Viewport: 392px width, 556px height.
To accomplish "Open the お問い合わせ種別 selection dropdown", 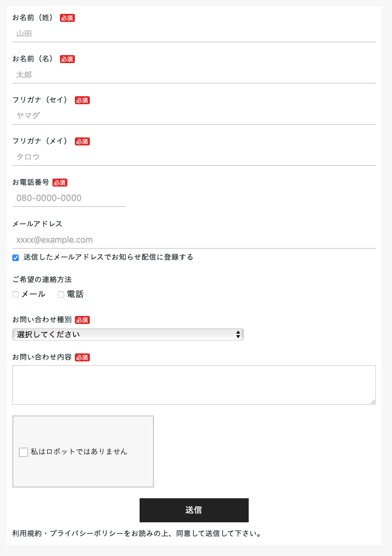I will (128, 334).
